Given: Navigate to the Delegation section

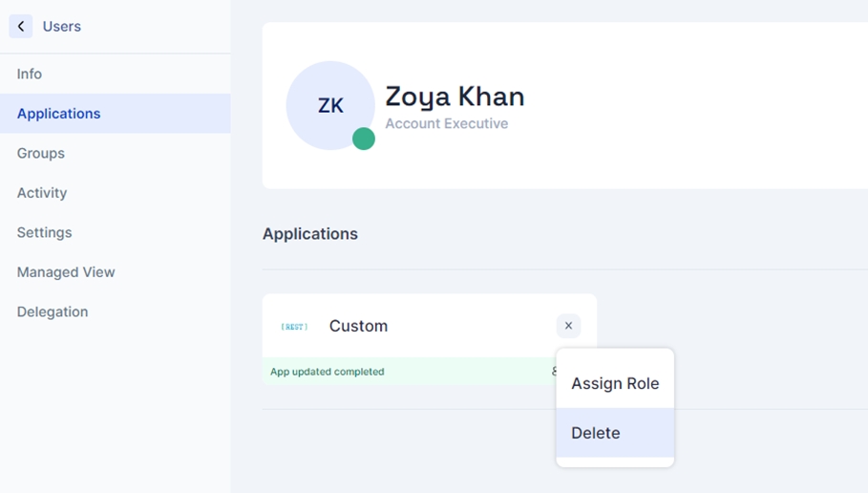Looking at the screenshot, I should [53, 311].
